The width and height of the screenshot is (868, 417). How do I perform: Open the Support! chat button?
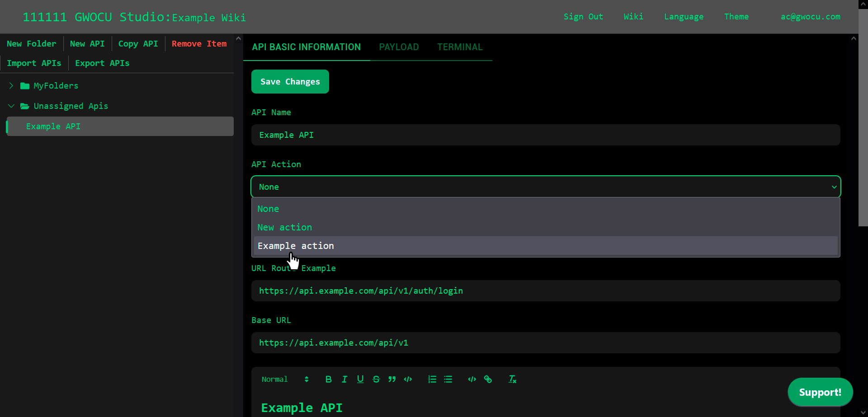(x=820, y=392)
